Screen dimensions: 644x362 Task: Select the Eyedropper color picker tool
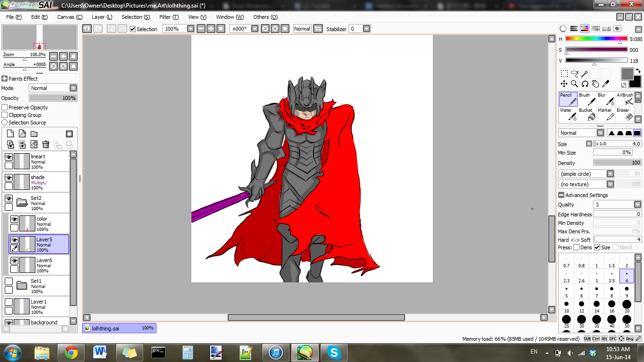coord(606,84)
